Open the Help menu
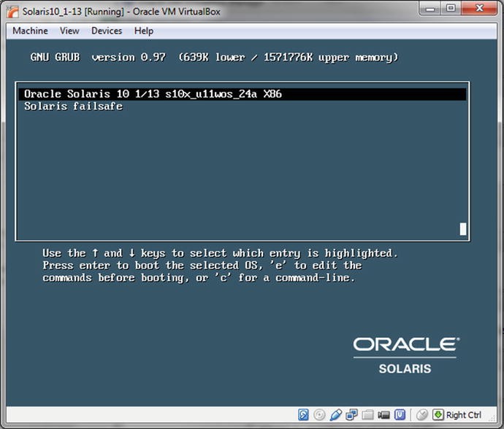 click(x=144, y=31)
